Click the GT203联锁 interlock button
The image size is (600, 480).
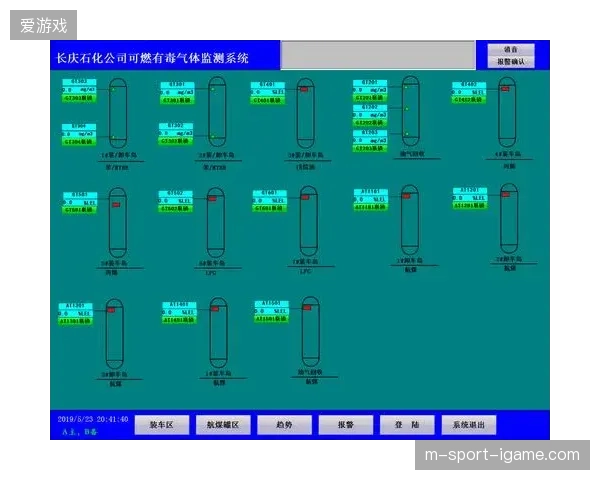pyautogui.click(x=370, y=148)
